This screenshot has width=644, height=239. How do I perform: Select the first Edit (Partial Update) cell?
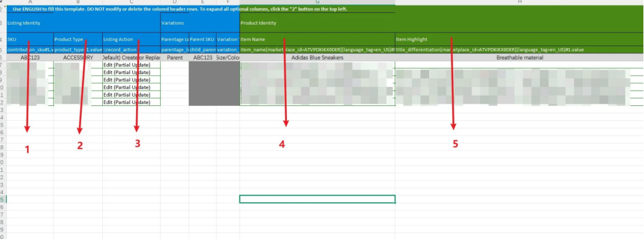point(131,65)
